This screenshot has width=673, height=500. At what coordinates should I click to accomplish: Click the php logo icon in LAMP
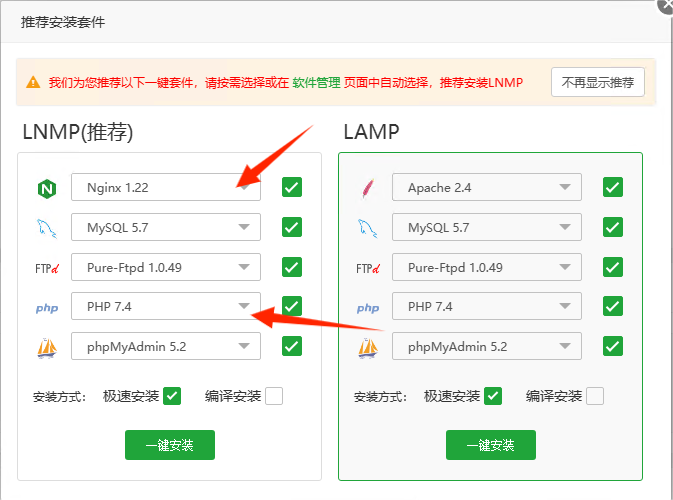(368, 308)
